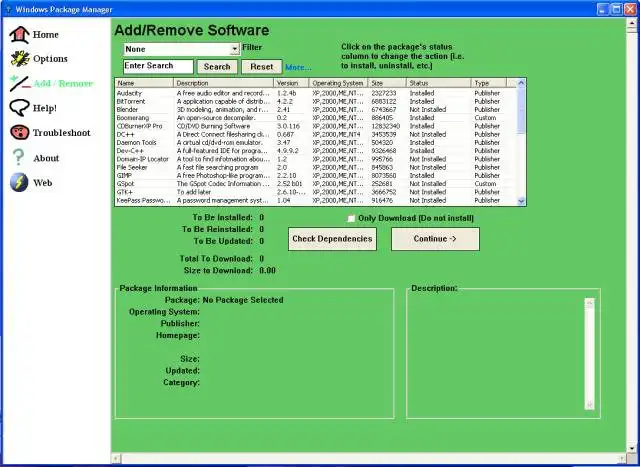The width and height of the screenshot is (640, 467).
Task: Open the About sidebar label
Action: coord(46,158)
